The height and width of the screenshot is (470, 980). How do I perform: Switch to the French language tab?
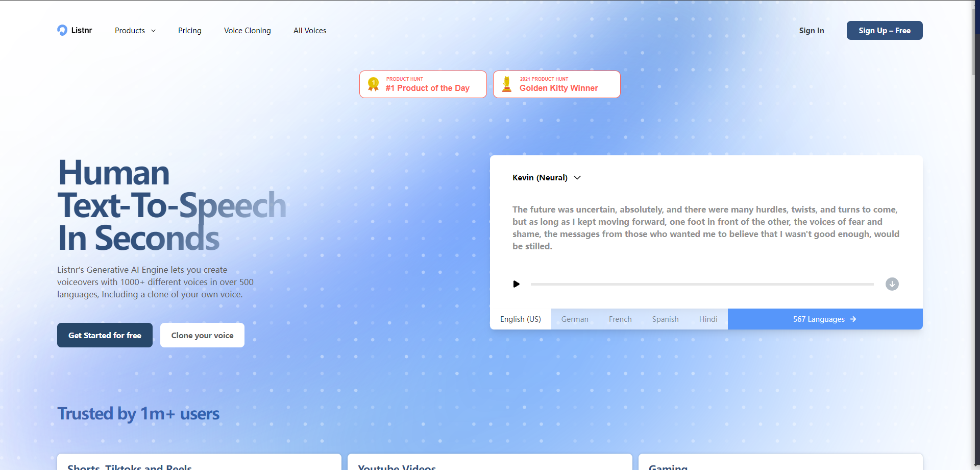click(x=620, y=319)
